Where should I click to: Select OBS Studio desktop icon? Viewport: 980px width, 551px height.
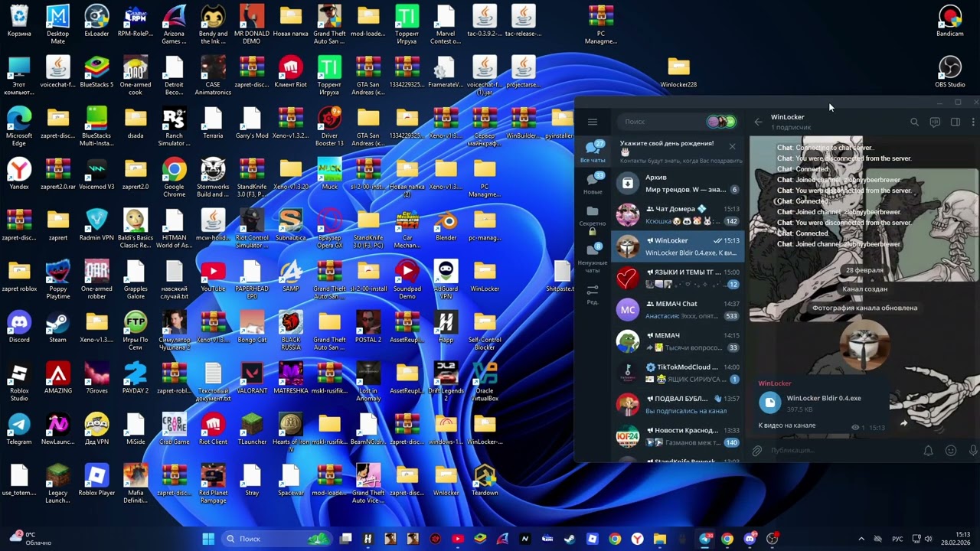[x=950, y=72]
